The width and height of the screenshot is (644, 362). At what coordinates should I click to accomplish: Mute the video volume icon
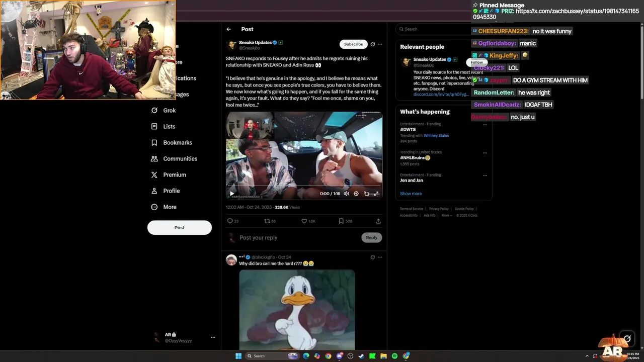click(346, 194)
